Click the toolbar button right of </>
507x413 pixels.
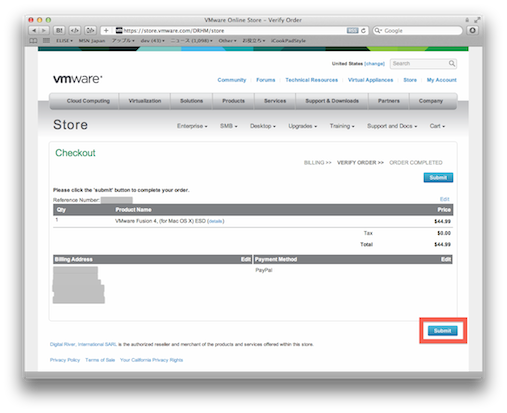(x=90, y=30)
